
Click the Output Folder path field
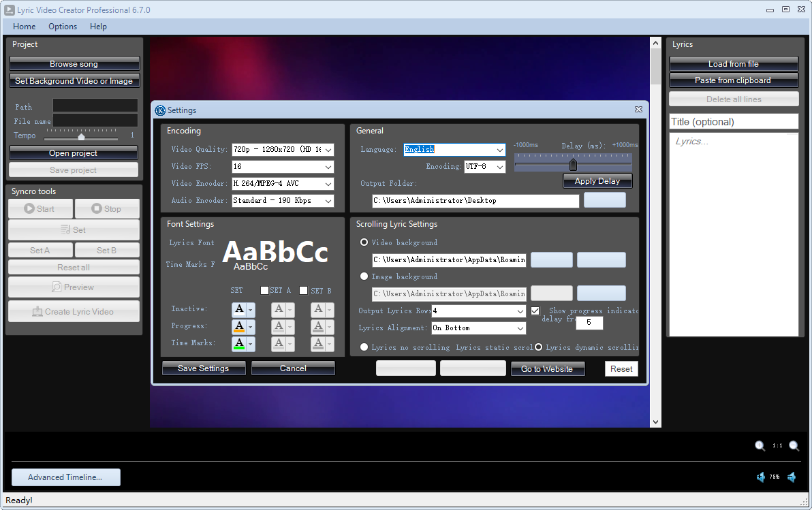(475, 201)
